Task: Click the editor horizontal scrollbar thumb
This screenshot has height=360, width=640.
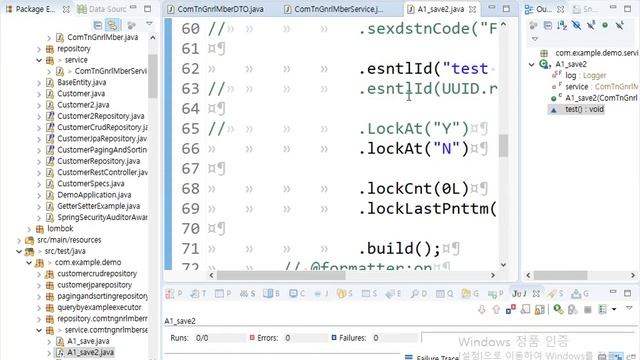Action: pos(281,276)
